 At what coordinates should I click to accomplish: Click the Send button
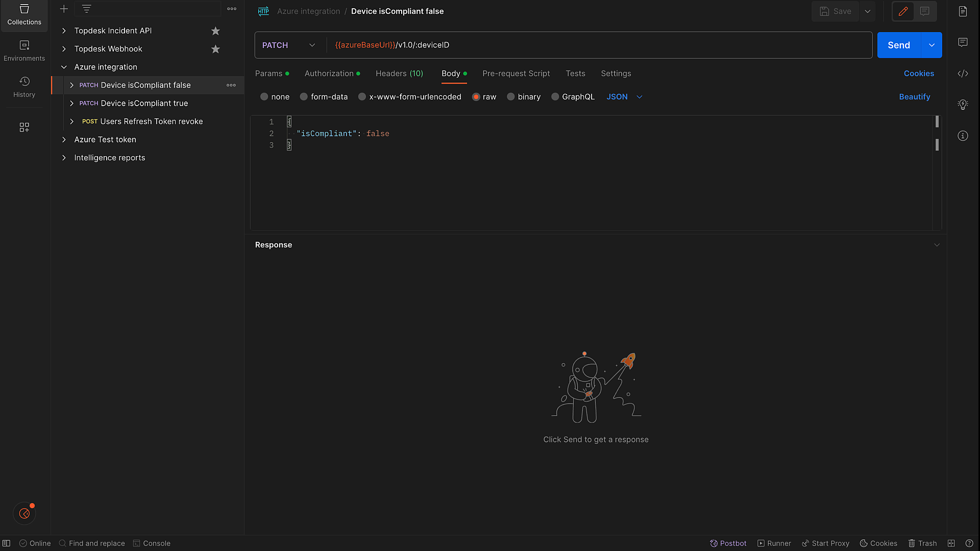click(x=898, y=45)
